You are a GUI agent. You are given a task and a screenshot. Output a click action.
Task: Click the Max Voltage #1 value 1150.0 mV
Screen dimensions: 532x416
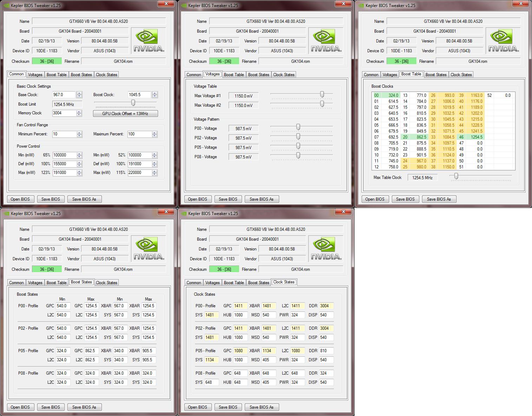point(243,96)
